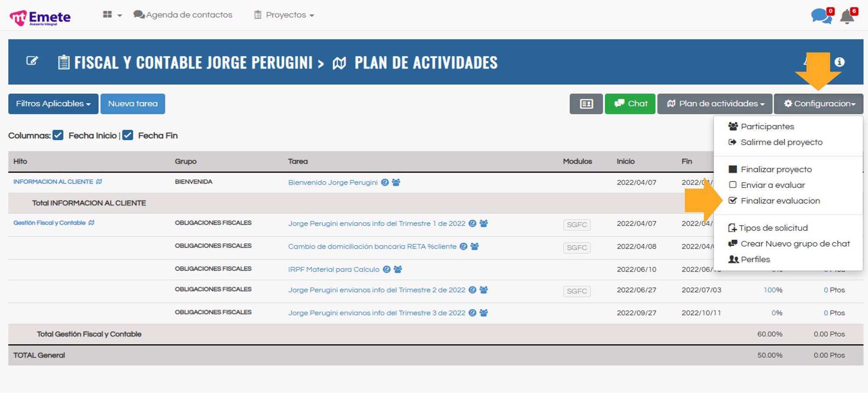Click participants icon beside Bienvenido Jorge Perugini
This screenshot has height=393, width=868.
pos(396,183)
